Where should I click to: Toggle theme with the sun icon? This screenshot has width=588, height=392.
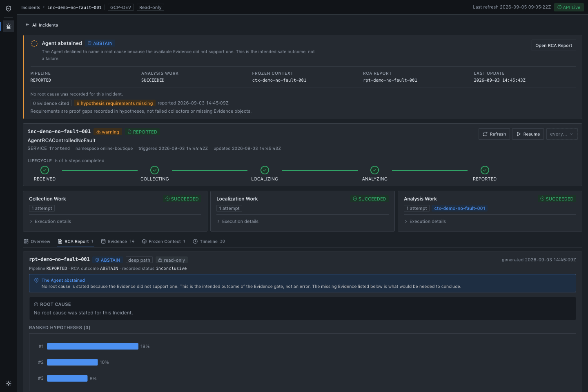tap(9, 383)
